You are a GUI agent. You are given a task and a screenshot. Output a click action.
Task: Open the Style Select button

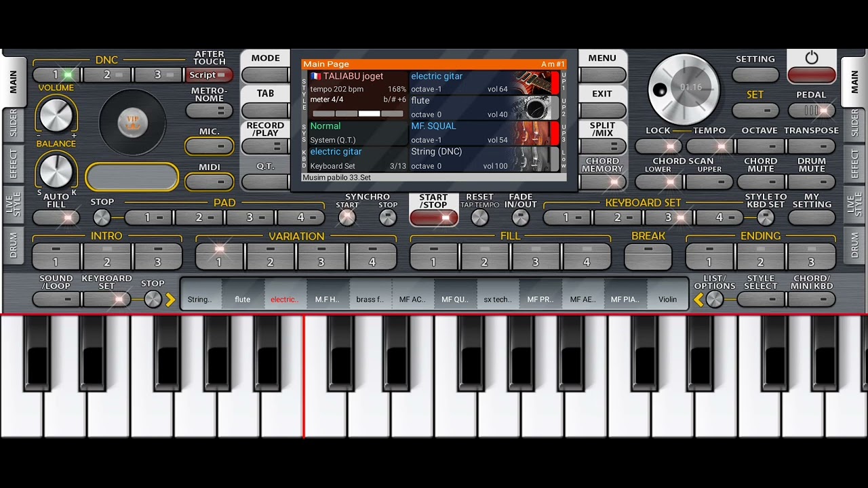[761, 299]
